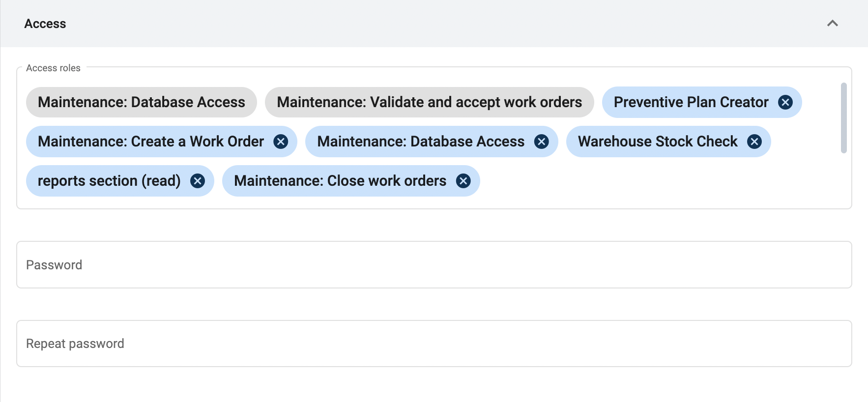Click the Access roles scrollbar

[x=844, y=118]
